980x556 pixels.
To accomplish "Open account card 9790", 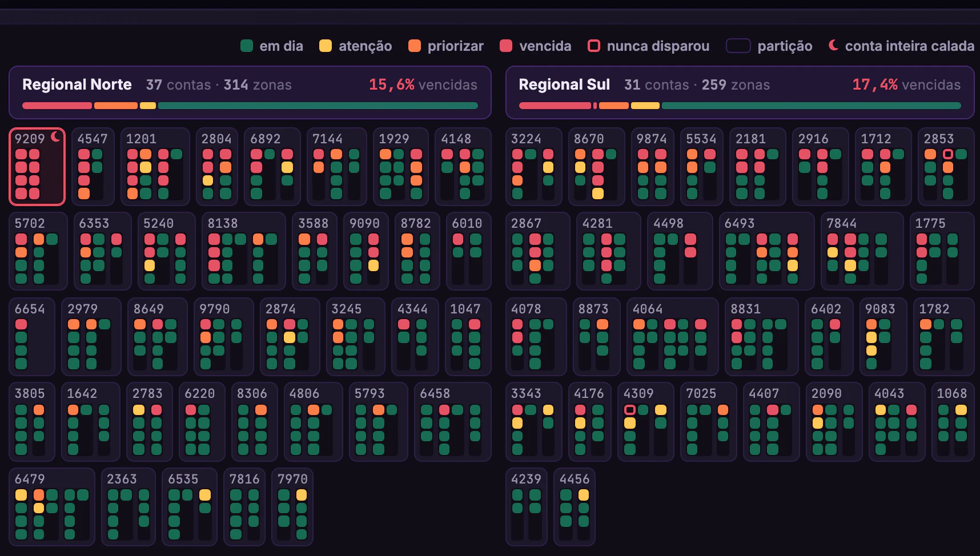I will pyautogui.click(x=224, y=337).
